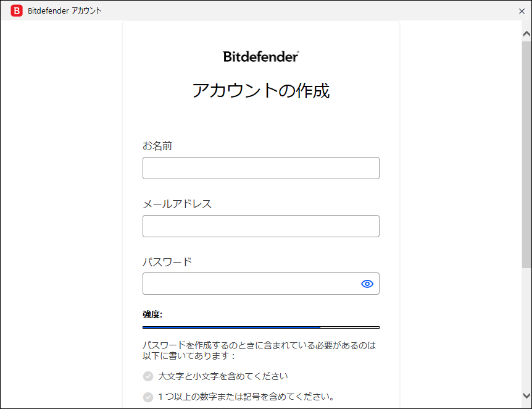532x409 pixels.
Task: Click the Bitdefender logo text
Action: pyautogui.click(x=261, y=56)
